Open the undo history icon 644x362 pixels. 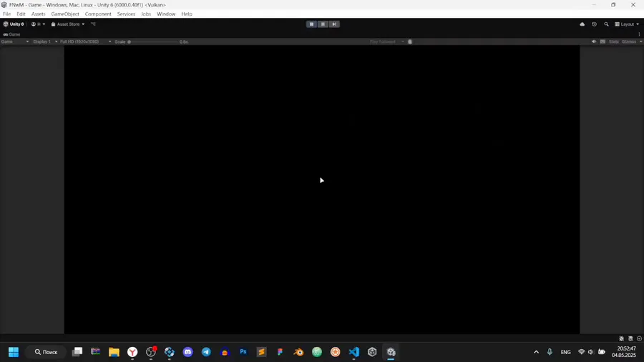595,24
